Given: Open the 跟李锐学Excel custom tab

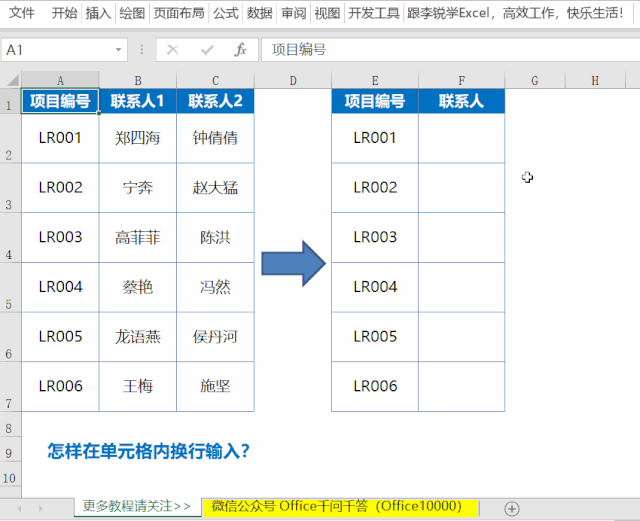Looking at the screenshot, I should 515,13.
